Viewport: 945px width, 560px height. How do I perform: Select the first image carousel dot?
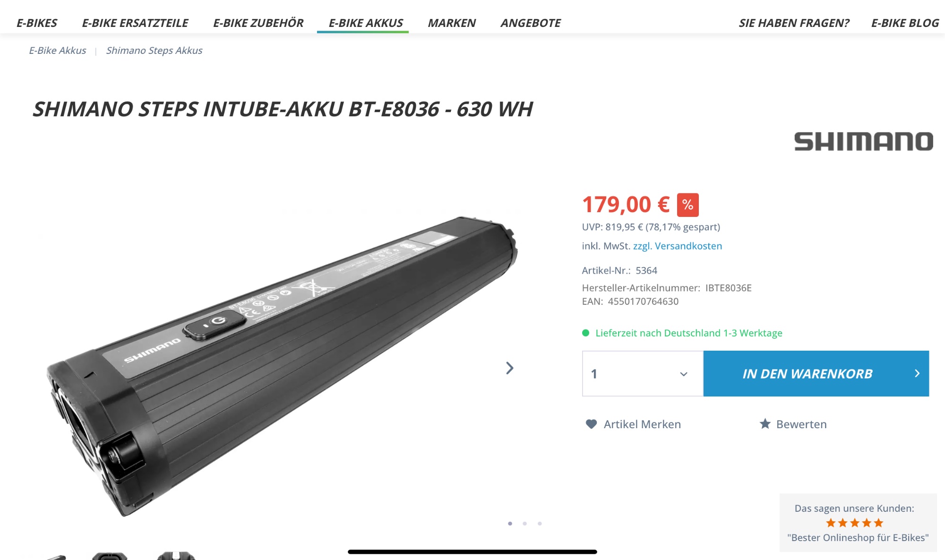pyautogui.click(x=510, y=523)
